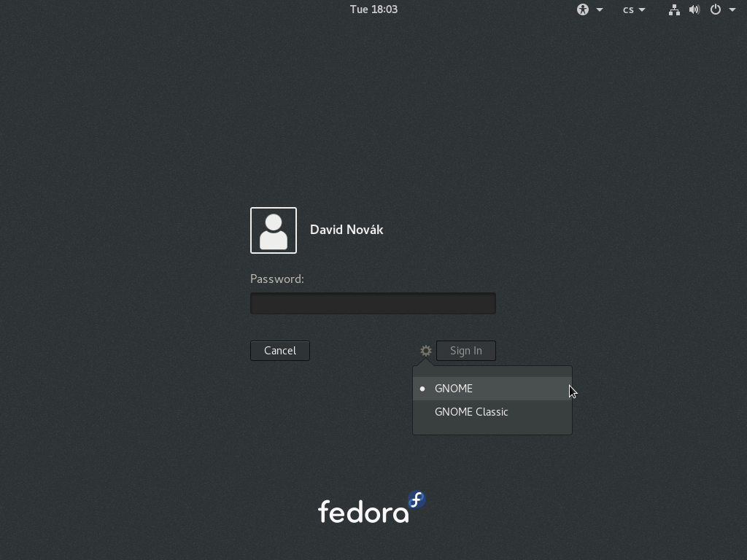Click David Novák's user avatar
The height and width of the screenshot is (560, 747).
[x=274, y=230]
